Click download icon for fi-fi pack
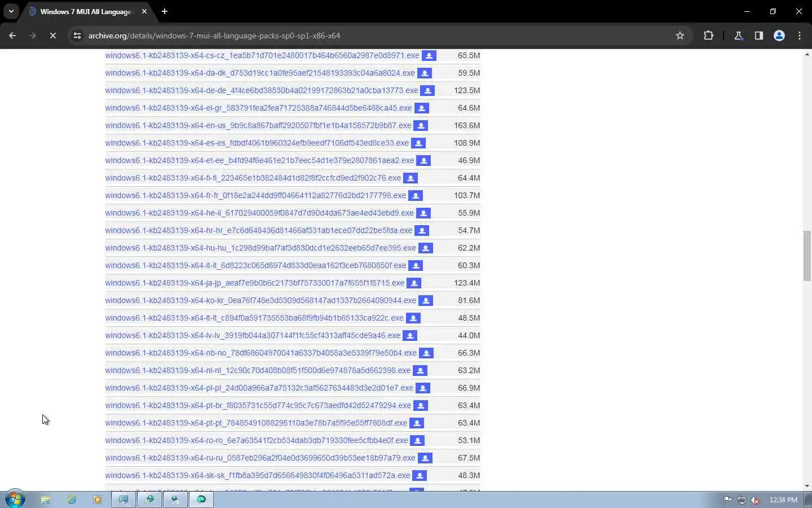The height and width of the screenshot is (508, 812). point(411,178)
